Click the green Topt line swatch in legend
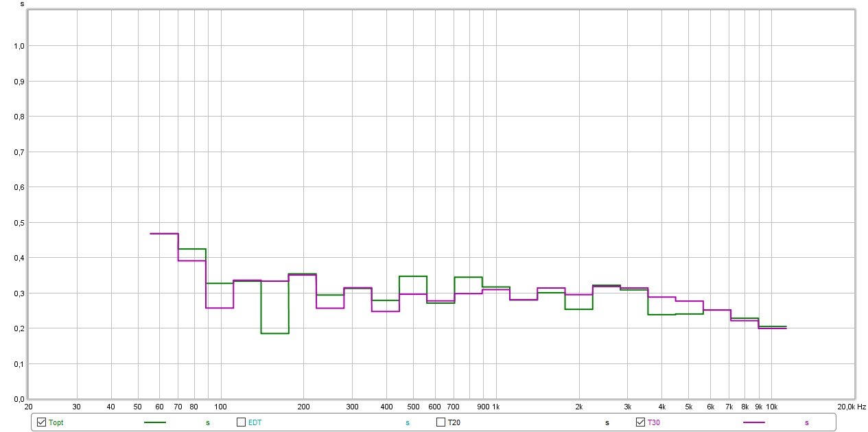The image size is (868, 432). 155,422
